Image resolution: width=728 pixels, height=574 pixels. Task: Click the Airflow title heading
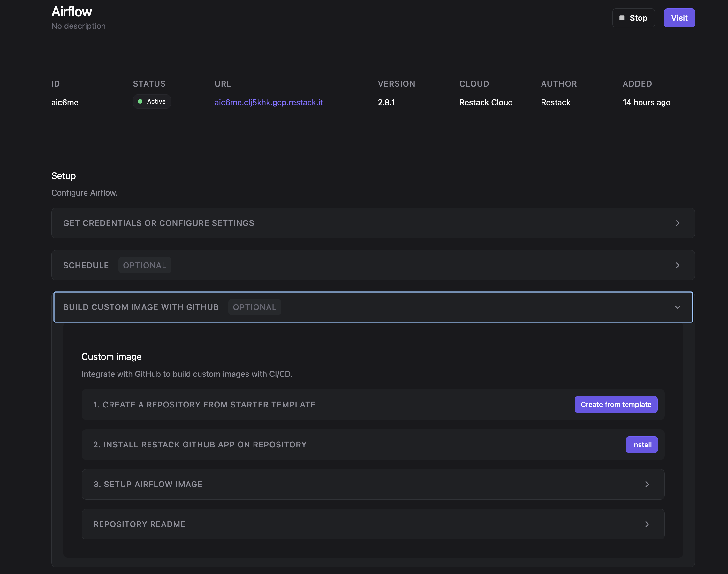pyautogui.click(x=72, y=12)
